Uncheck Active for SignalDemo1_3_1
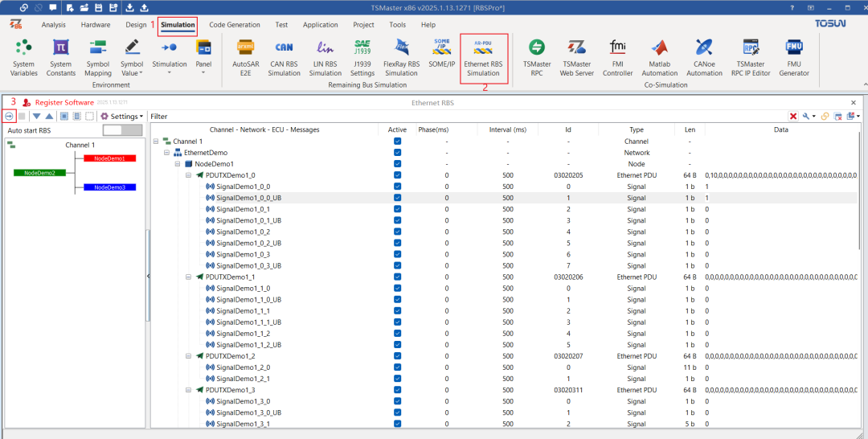Screen dimensions: 868x439 coord(397,424)
